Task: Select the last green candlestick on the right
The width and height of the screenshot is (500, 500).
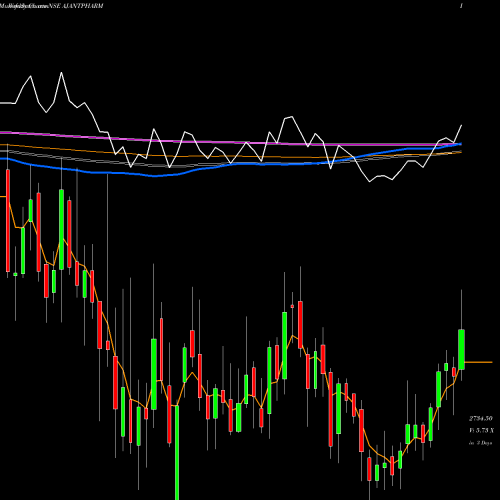Action: 461,349
